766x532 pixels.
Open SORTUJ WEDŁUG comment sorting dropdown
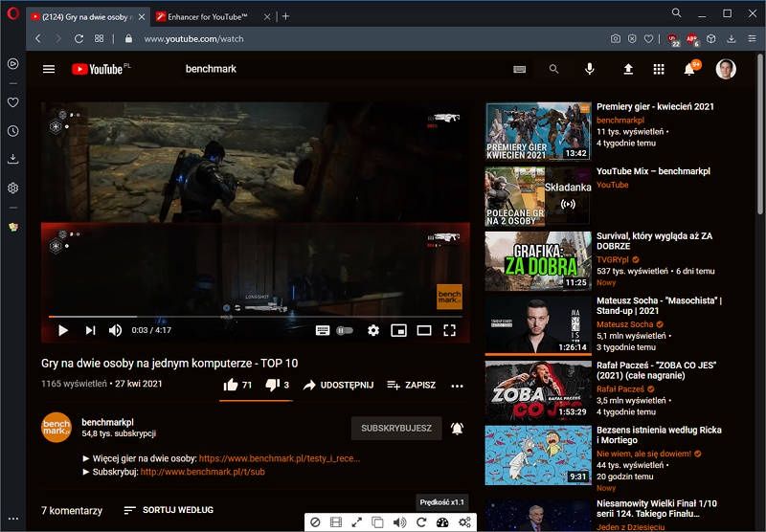tap(169, 510)
